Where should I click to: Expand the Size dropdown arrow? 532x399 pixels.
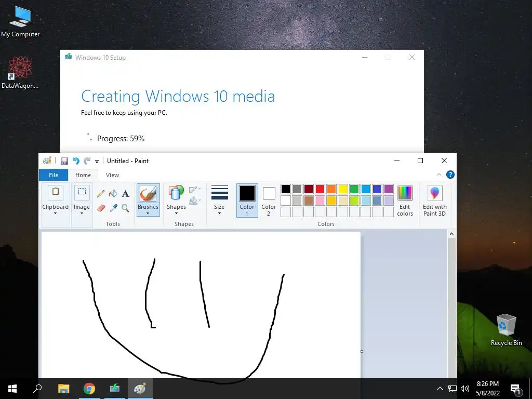coord(220,214)
